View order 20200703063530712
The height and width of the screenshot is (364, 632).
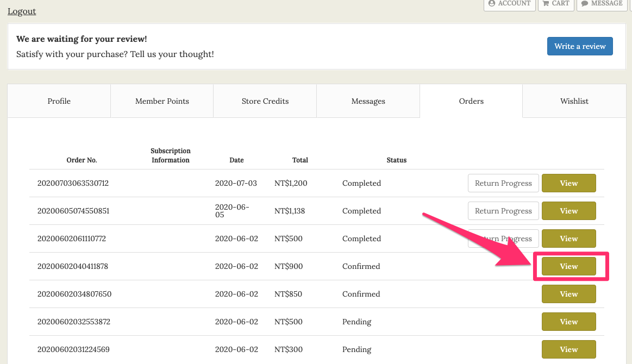pyautogui.click(x=569, y=183)
